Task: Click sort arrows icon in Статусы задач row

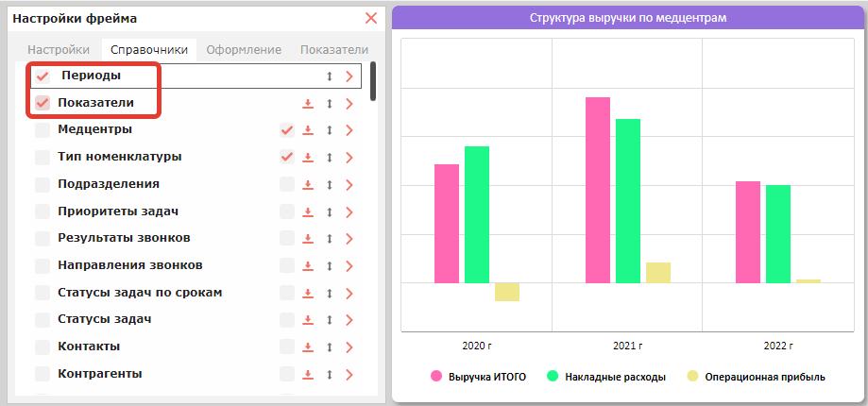Action: click(x=330, y=320)
